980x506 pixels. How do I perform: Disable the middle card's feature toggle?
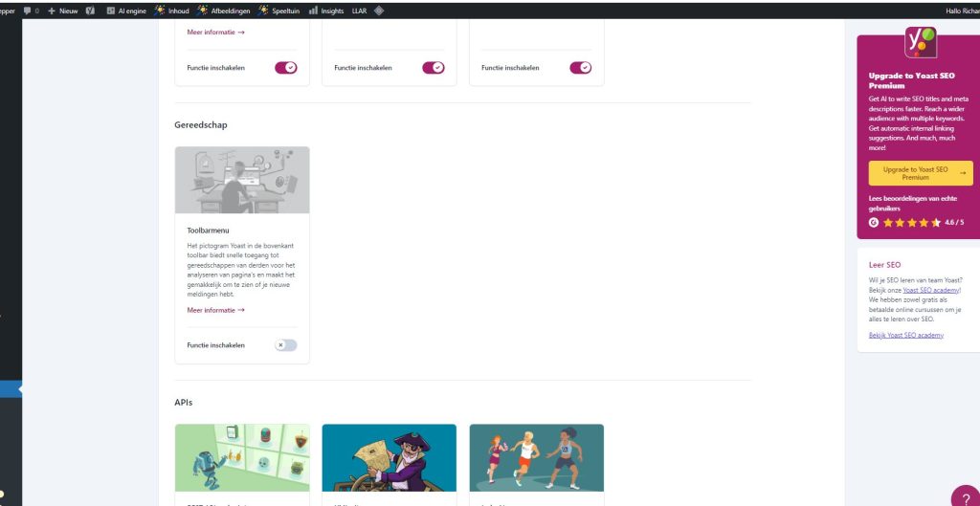(433, 68)
